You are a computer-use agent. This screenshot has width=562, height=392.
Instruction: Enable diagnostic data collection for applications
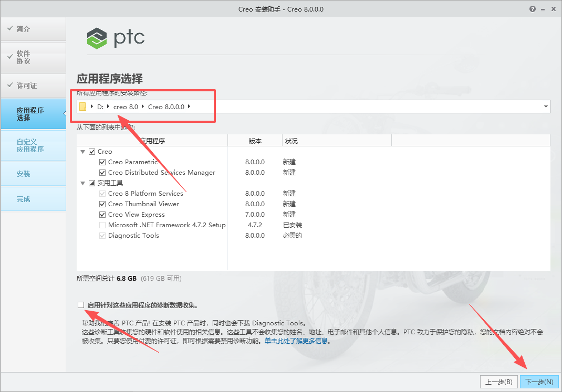[81, 304]
